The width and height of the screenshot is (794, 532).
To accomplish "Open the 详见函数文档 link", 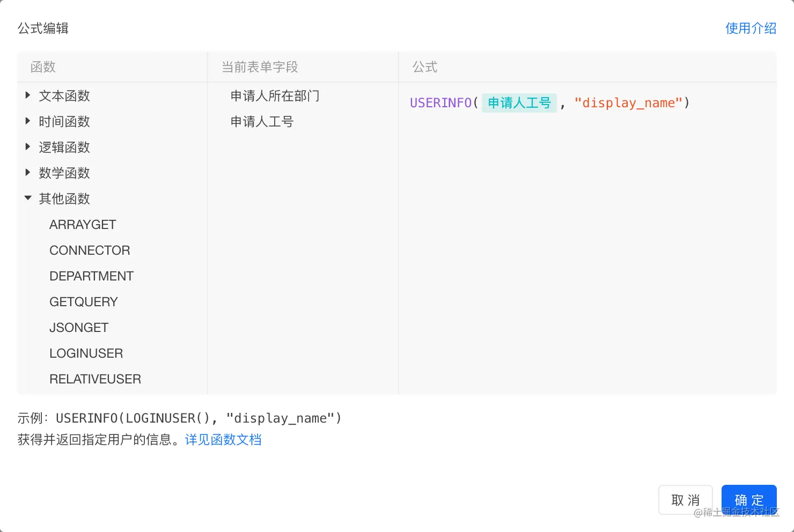I will pyautogui.click(x=223, y=440).
